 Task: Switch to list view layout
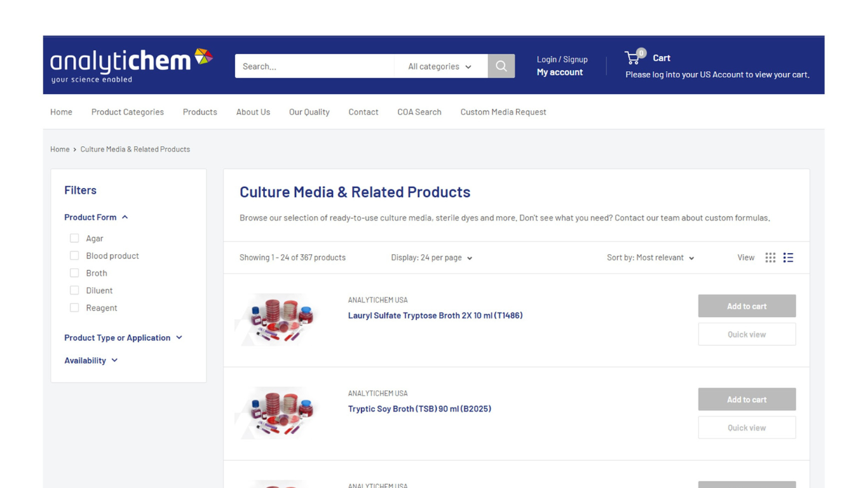[788, 257]
